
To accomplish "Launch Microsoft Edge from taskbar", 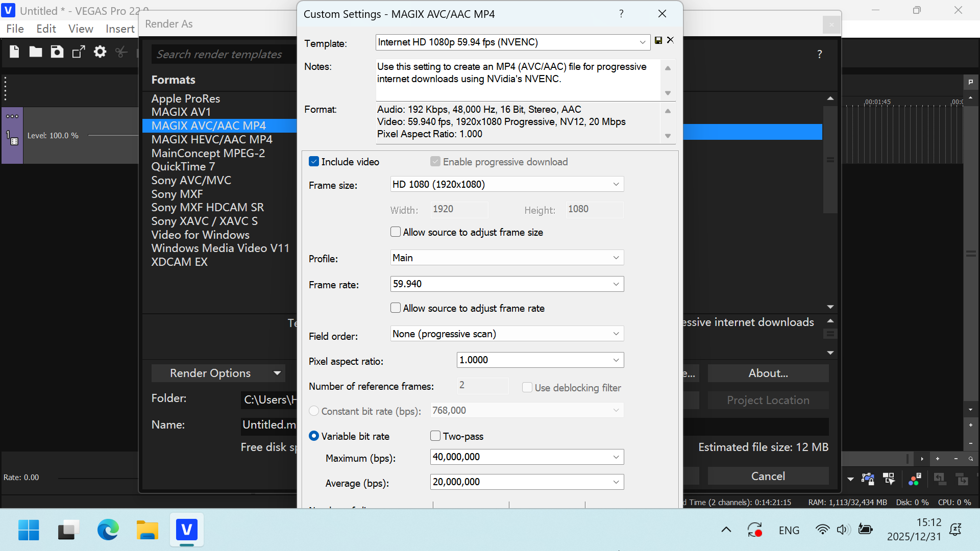I will (x=108, y=530).
